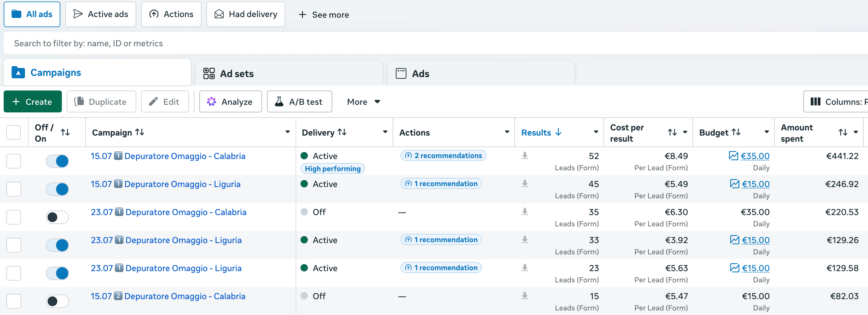Click the Ads panel icon

pos(401,73)
